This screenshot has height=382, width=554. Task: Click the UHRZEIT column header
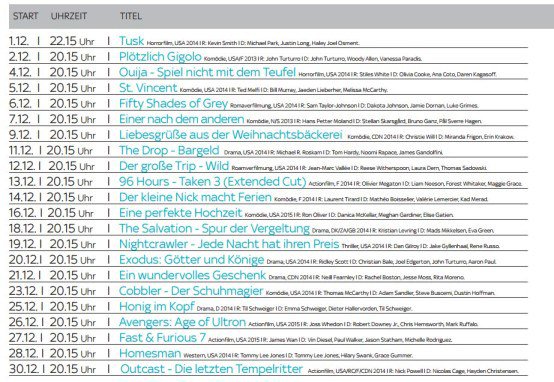[x=69, y=16]
